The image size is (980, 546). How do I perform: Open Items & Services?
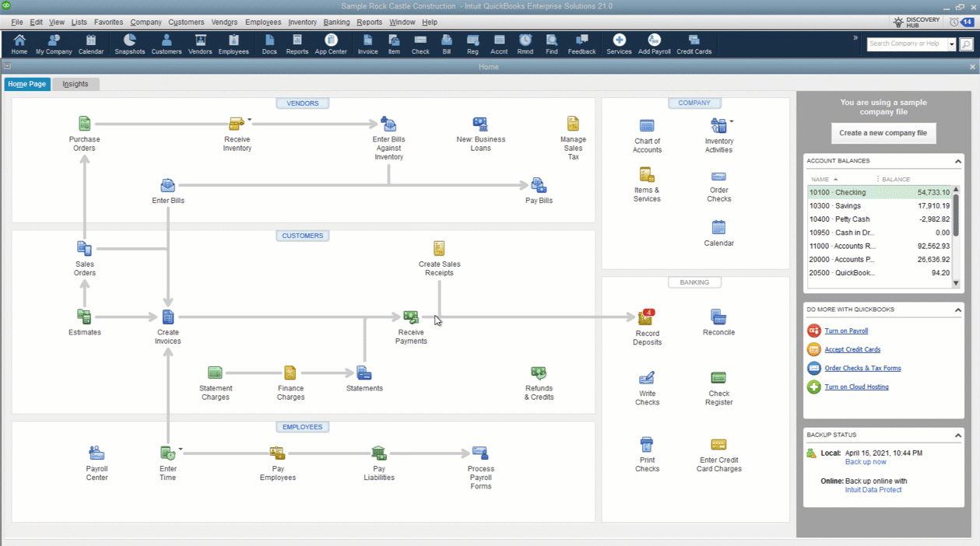(647, 174)
